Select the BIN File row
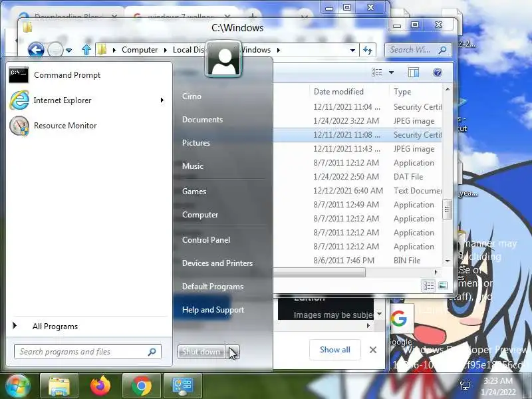The image size is (532, 399). click(358, 261)
